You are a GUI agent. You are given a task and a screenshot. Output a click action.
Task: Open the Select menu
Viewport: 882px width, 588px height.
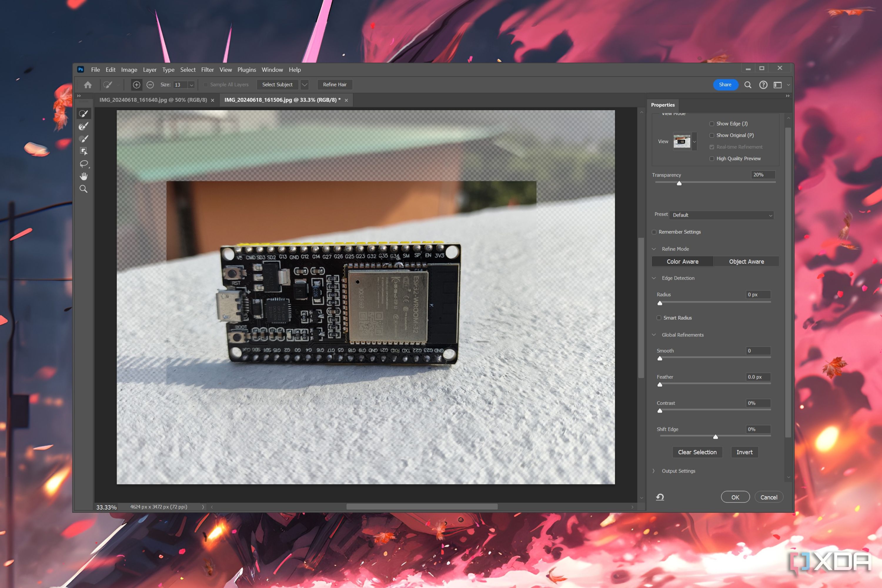[x=188, y=70]
